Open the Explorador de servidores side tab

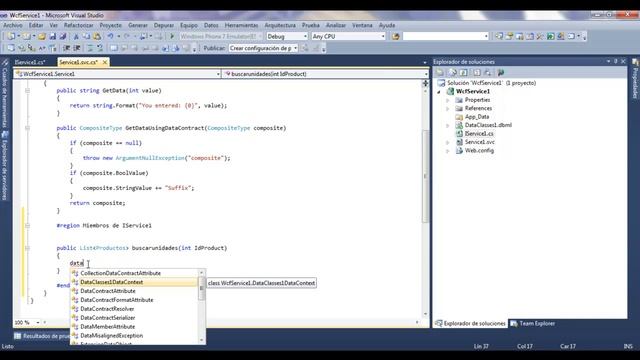[x=5, y=166]
